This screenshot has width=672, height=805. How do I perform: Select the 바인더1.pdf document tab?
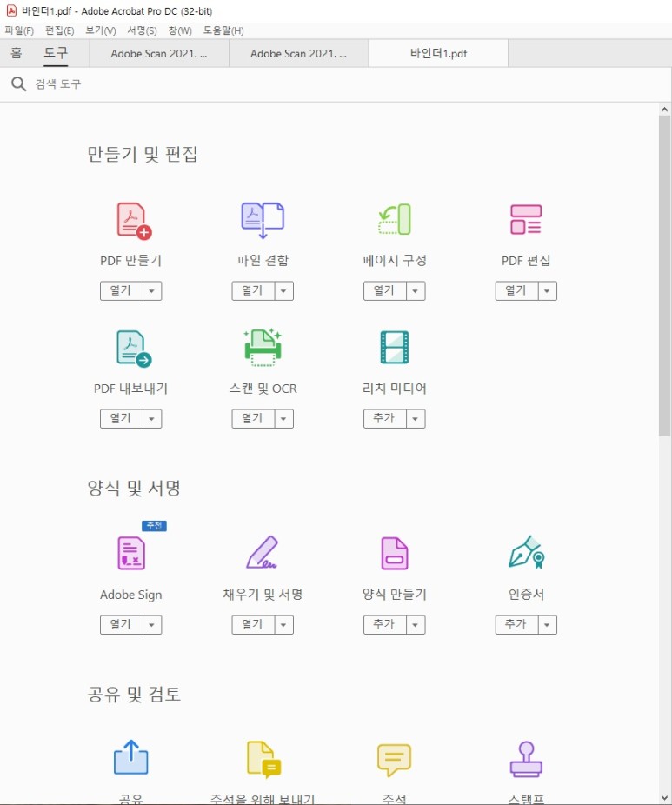pyautogui.click(x=438, y=53)
